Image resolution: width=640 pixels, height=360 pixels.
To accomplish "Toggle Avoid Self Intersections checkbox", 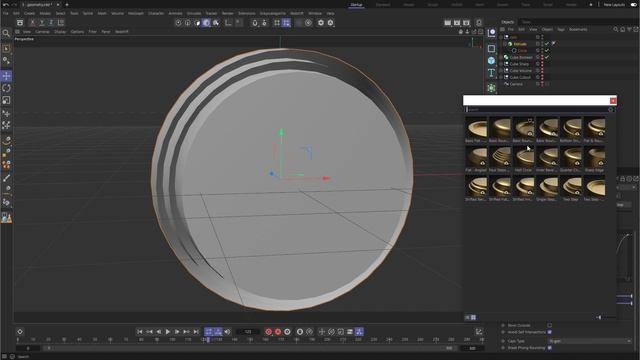I will click(549, 332).
